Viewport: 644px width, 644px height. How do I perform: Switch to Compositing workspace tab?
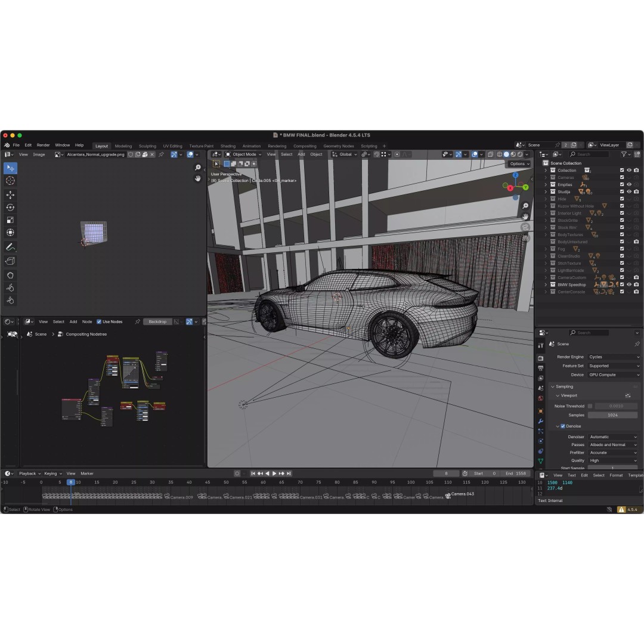(305, 146)
